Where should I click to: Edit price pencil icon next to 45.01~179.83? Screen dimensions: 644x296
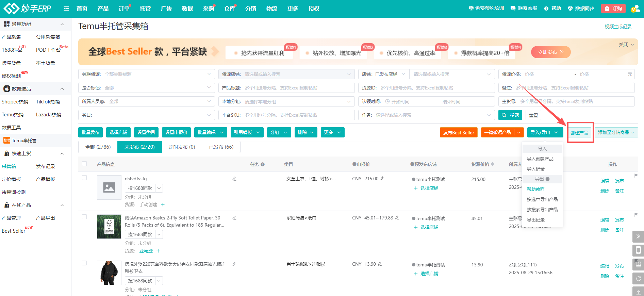pyautogui.click(x=397, y=218)
